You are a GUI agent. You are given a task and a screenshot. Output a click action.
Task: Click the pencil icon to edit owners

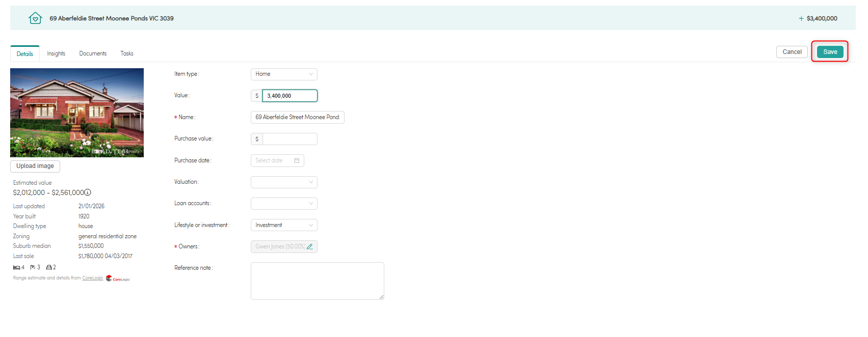pos(310,247)
